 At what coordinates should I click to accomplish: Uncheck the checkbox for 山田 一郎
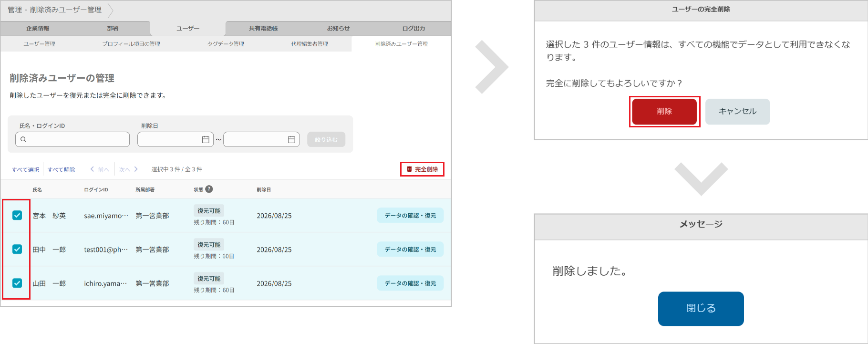click(17, 283)
